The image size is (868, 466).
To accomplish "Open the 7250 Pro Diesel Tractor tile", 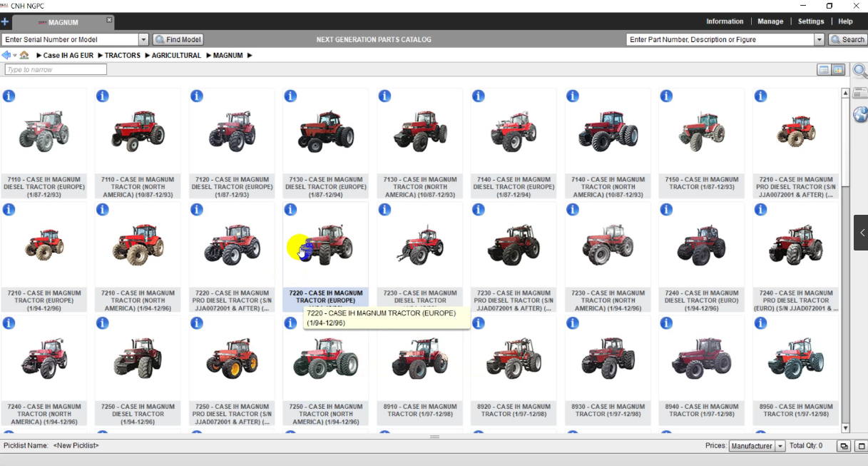I will pos(232,370).
